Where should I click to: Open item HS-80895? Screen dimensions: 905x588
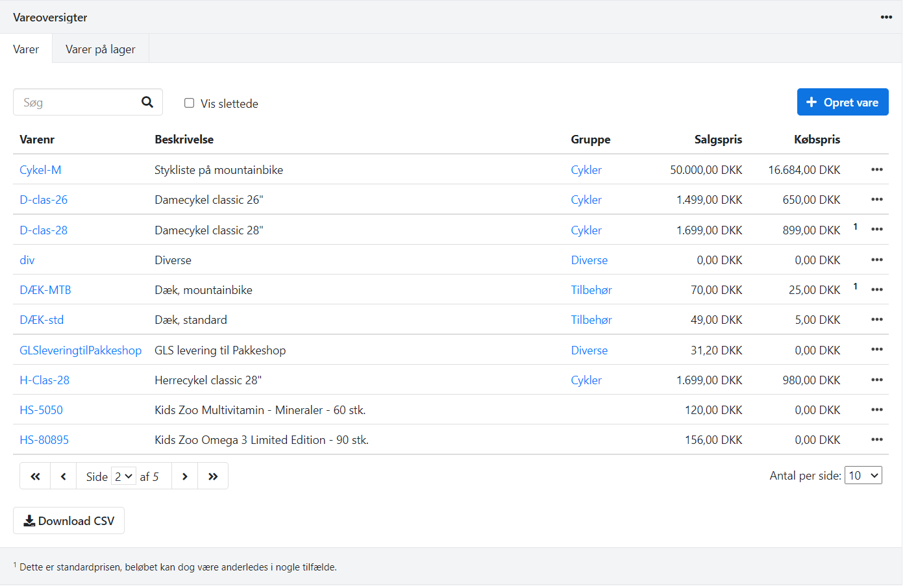tap(44, 440)
